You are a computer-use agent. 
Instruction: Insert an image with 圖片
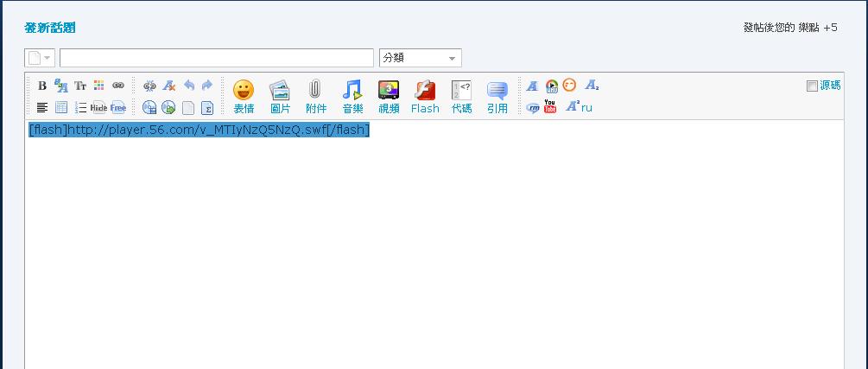(x=280, y=97)
